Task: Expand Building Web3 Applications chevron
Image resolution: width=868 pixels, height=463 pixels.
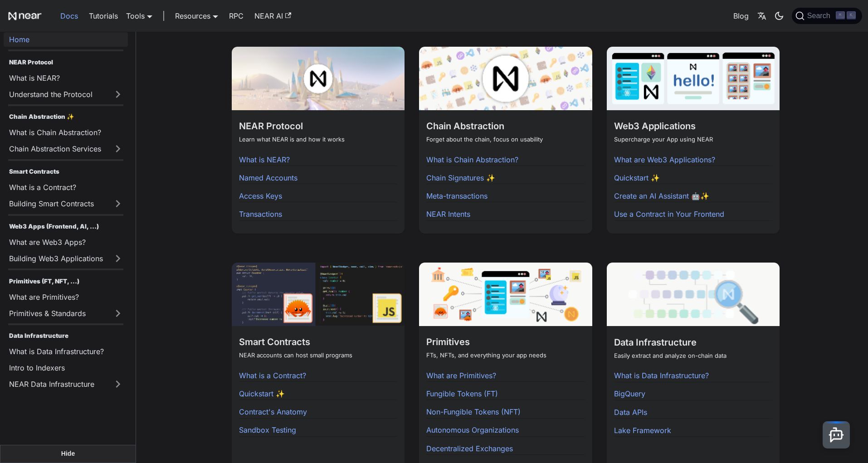Action: point(118,258)
